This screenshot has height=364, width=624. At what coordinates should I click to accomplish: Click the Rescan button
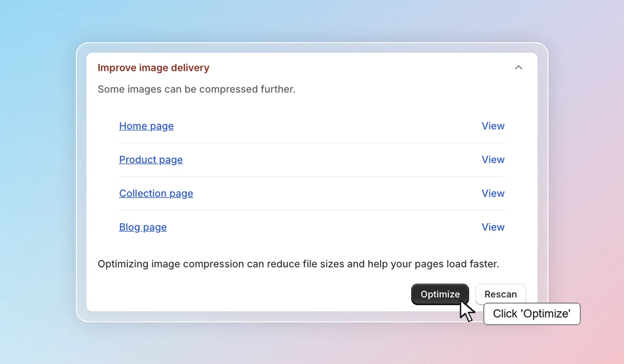click(501, 294)
